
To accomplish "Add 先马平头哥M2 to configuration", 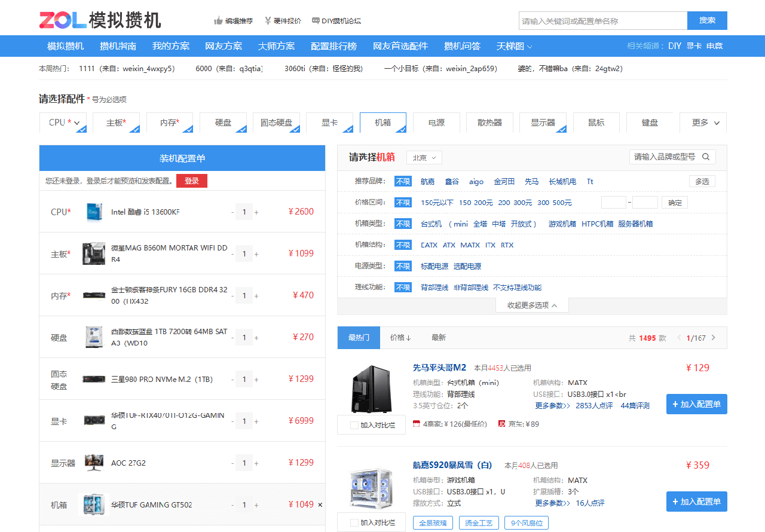I will pos(697,404).
